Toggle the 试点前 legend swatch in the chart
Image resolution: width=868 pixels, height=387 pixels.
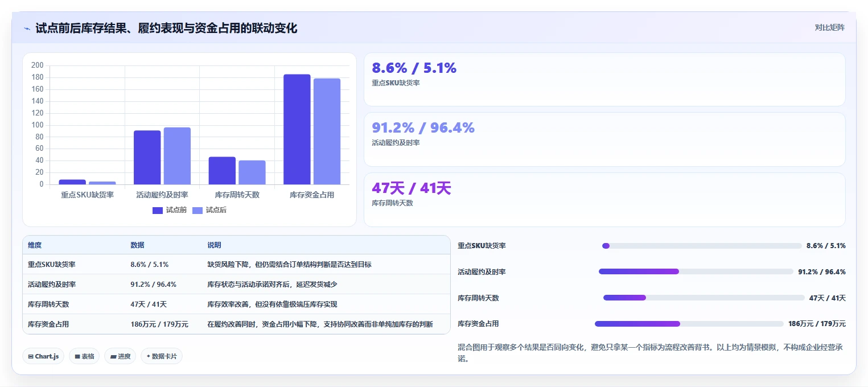pyautogui.click(x=158, y=211)
